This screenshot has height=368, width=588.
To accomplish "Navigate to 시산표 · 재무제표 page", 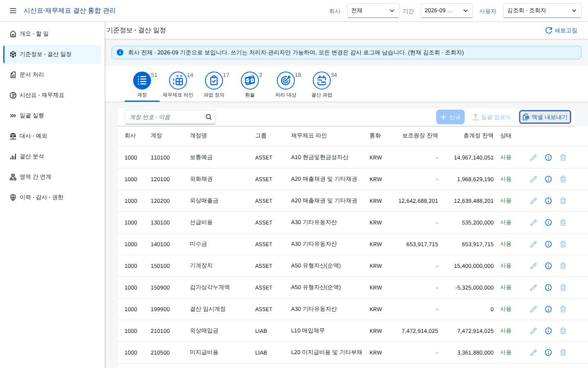I will point(52,95).
